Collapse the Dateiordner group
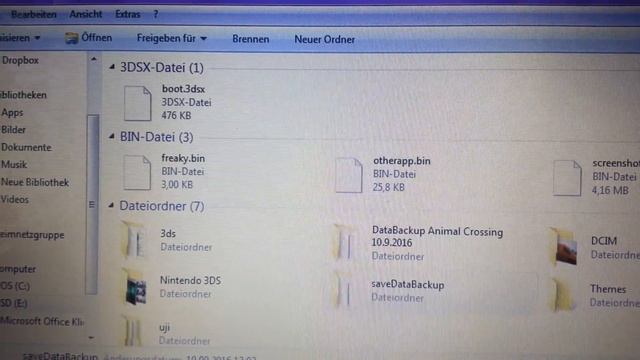 click(x=111, y=206)
